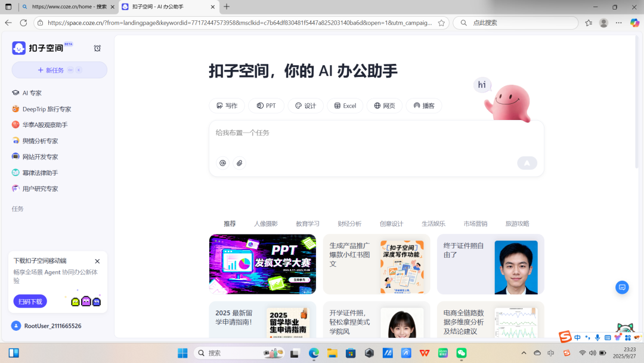The width and height of the screenshot is (644, 363).
Task: Select 幂律法律助手 in sidebar
Action: point(35,173)
